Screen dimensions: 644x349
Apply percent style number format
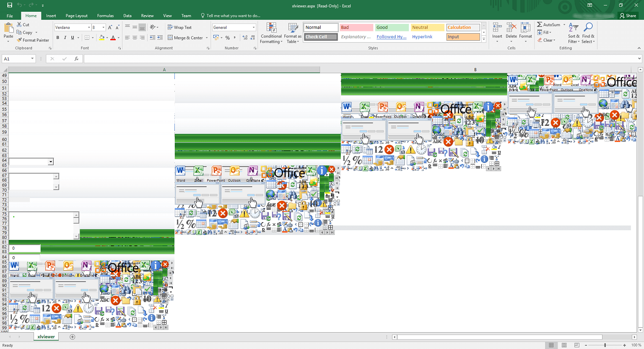pos(228,38)
